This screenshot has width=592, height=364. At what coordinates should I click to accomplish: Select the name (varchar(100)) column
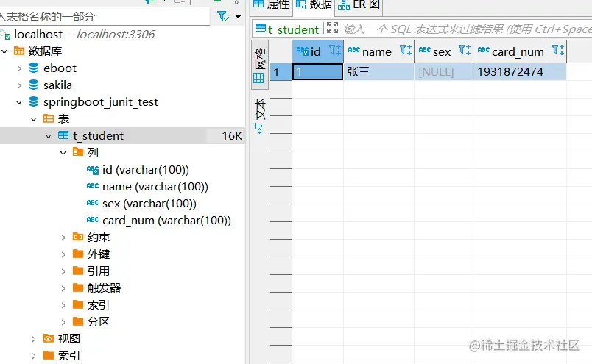(155, 187)
